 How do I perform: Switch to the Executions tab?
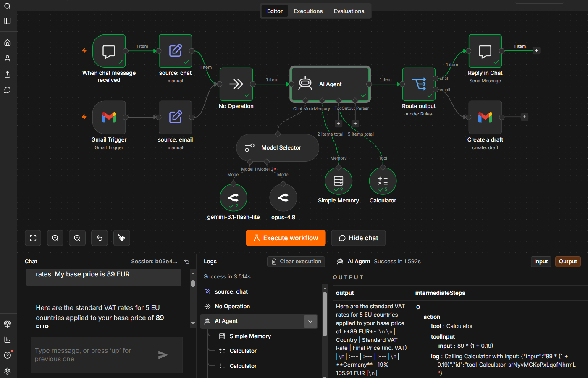pos(308,11)
